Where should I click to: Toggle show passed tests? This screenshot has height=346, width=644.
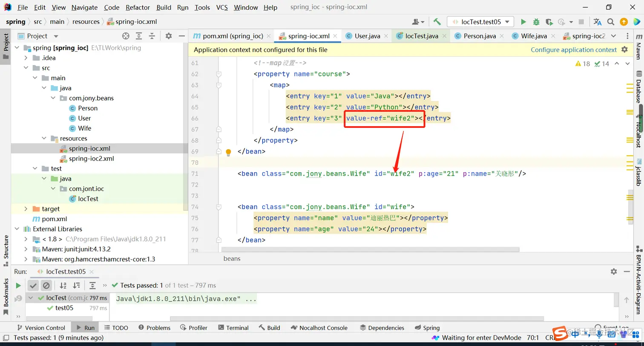pos(33,285)
